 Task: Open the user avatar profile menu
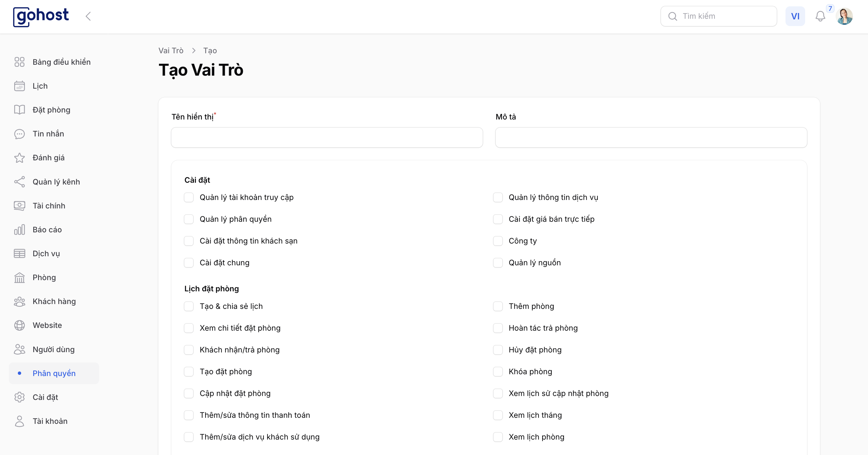(844, 16)
